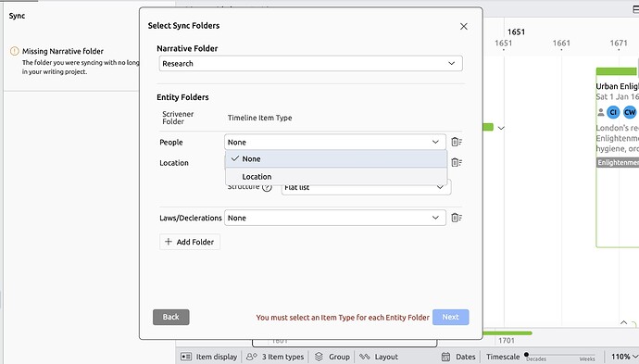The height and width of the screenshot is (364, 639).
Task: Click the Add Folder button
Action: 190,242
